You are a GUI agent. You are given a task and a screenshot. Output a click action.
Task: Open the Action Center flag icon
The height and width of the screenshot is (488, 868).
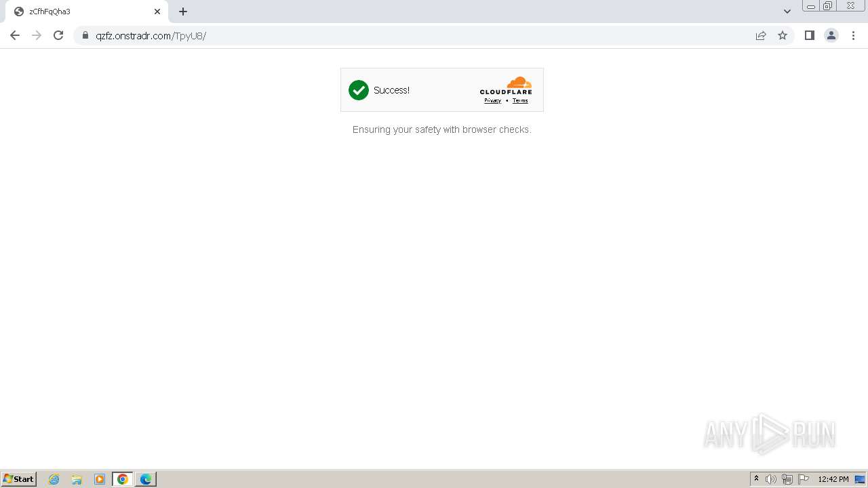(804, 479)
